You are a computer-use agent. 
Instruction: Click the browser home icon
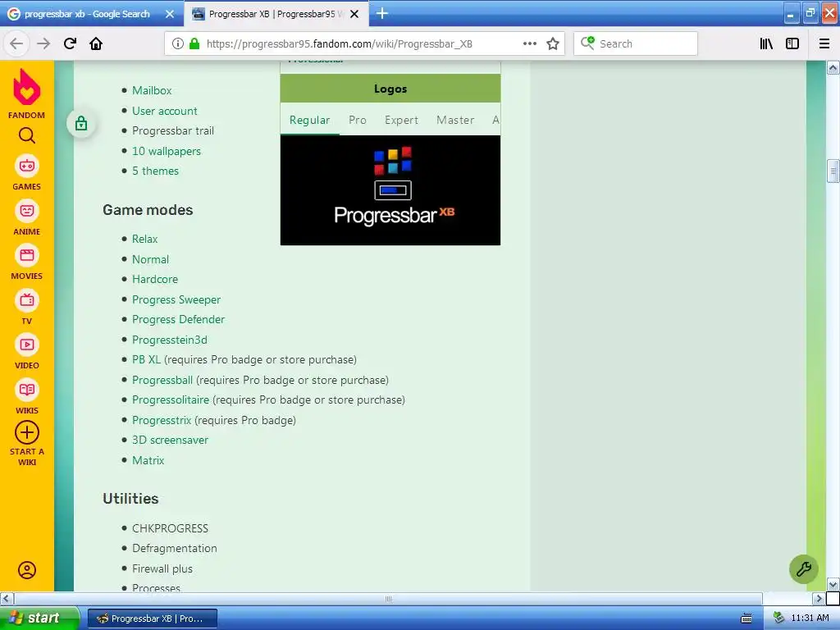[x=96, y=43]
